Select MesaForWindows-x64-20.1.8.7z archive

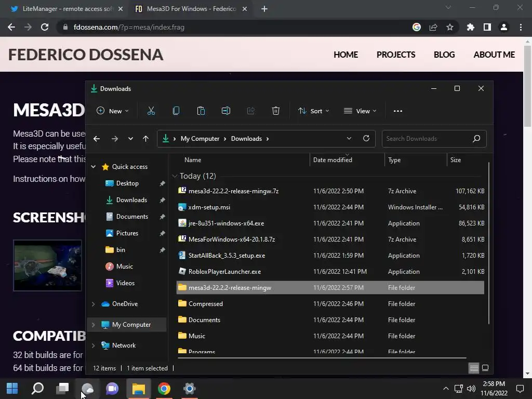pyautogui.click(x=330, y=239)
